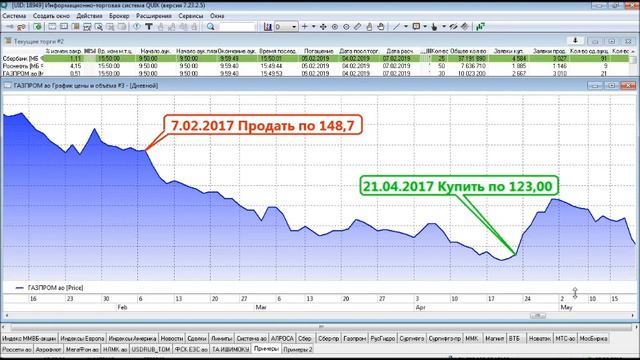Image resolution: width=640 pixels, height=360 pixels.
Task: Expand the line tool dropdown arrow
Action: pyautogui.click(x=406, y=27)
